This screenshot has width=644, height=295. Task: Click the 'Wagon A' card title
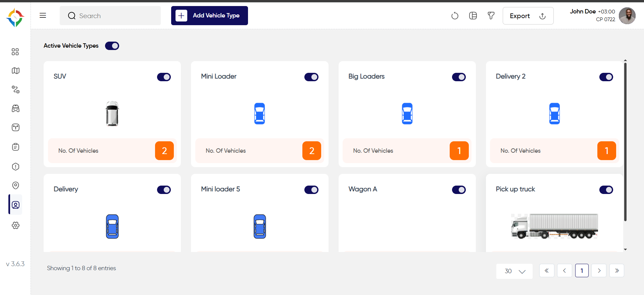(363, 189)
